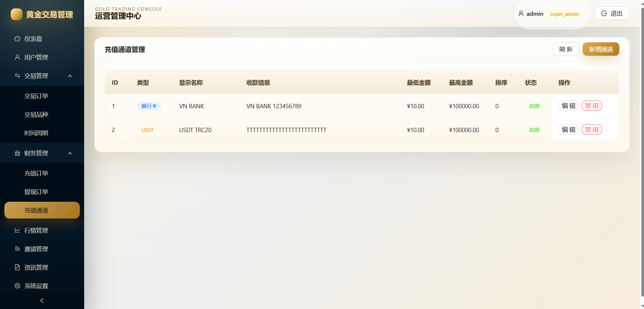The height and width of the screenshot is (309, 644).
Task: Collapse the 交易管理 submenu chevron
Action: coord(70,76)
